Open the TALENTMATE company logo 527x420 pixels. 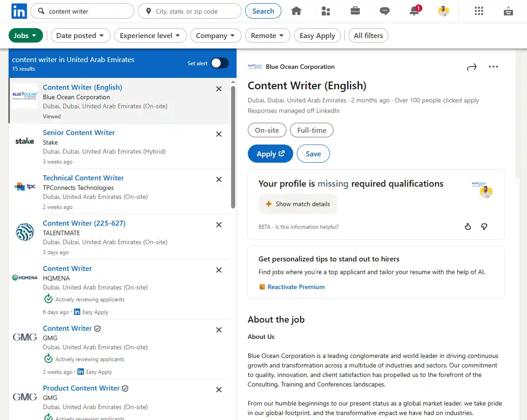[25, 232]
